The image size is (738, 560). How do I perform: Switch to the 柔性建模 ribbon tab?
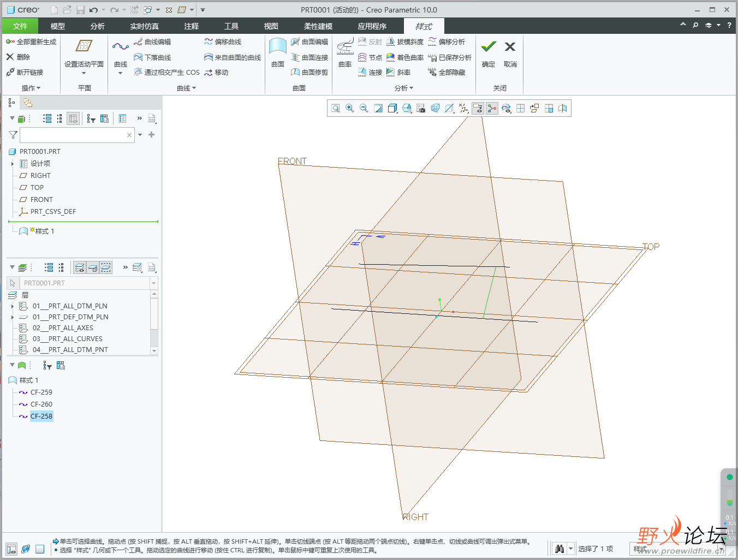(x=318, y=26)
